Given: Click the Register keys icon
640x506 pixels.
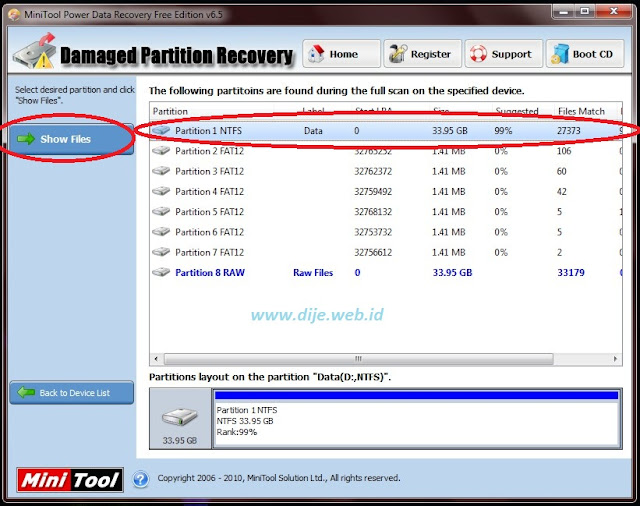Looking at the screenshot, I should pyautogui.click(x=398, y=54).
